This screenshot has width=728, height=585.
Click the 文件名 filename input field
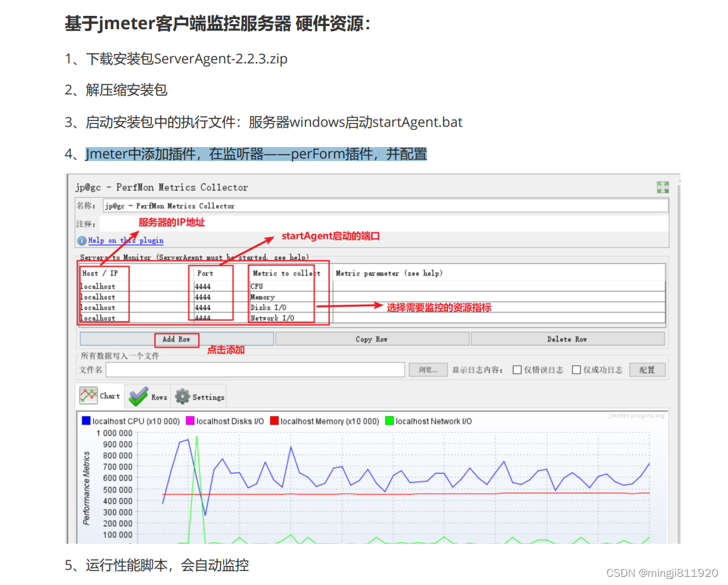(255, 370)
